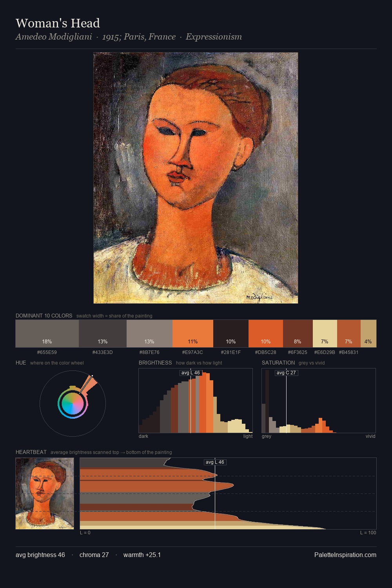
Task: Choose the #E97A3C orange swatch
Action: click(x=193, y=334)
